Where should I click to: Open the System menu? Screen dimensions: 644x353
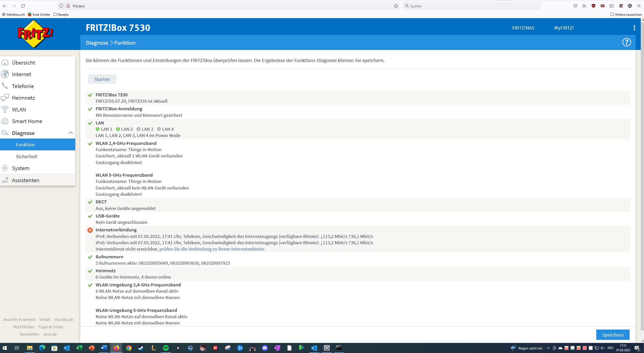pyautogui.click(x=20, y=168)
